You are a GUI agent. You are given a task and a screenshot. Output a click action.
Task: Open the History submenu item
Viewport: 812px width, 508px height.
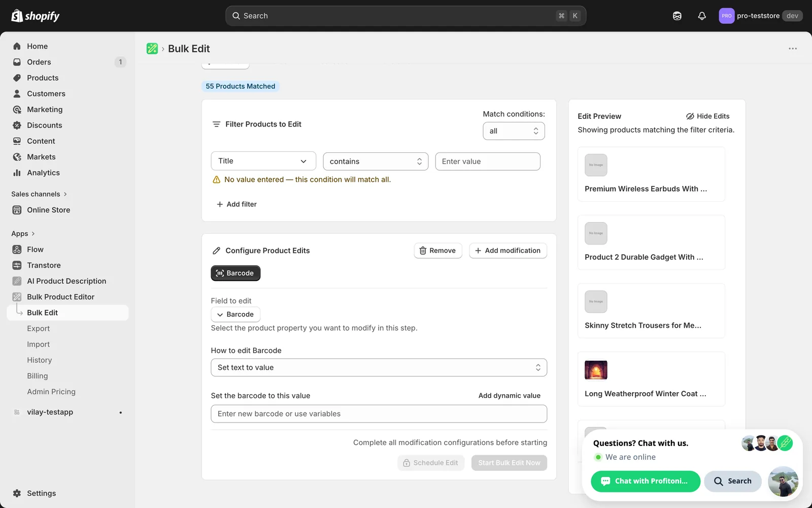pyautogui.click(x=40, y=360)
